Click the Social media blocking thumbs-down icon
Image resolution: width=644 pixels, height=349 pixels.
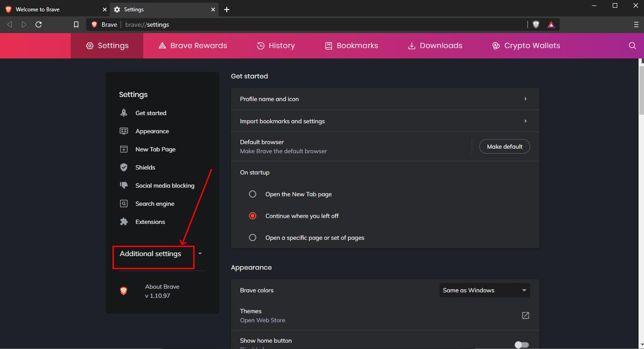point(124,185)
